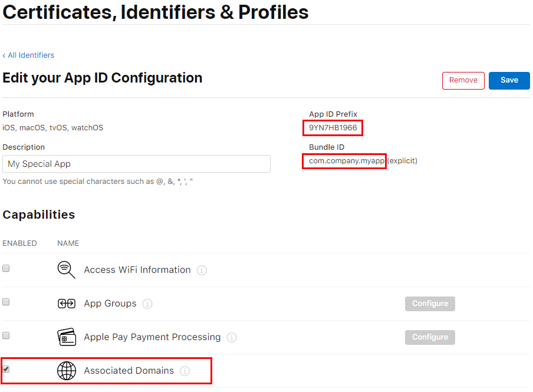Viewport: 533px width, 392px height.
Task: Open the info tooltip for Apple Pay Payment Processing
Action: (231, 337)
